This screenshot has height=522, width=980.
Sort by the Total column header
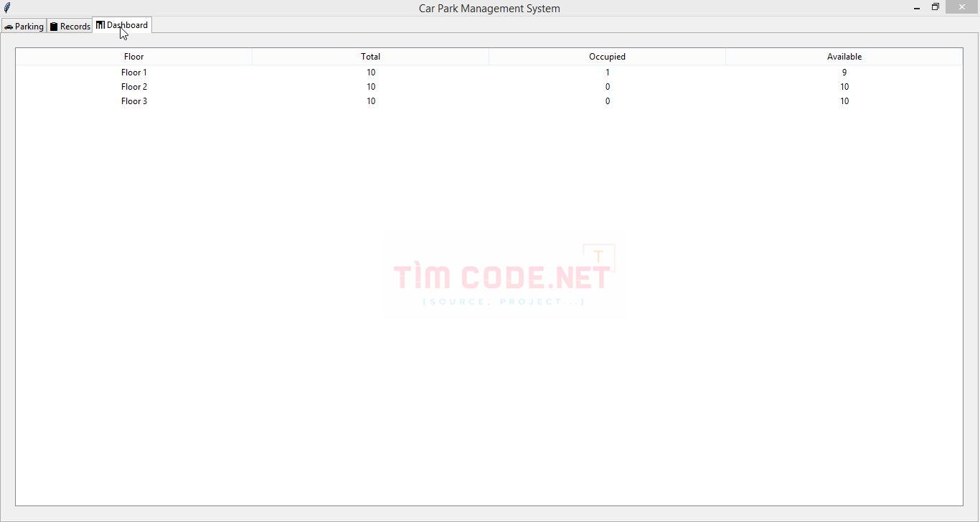[371, 57]
